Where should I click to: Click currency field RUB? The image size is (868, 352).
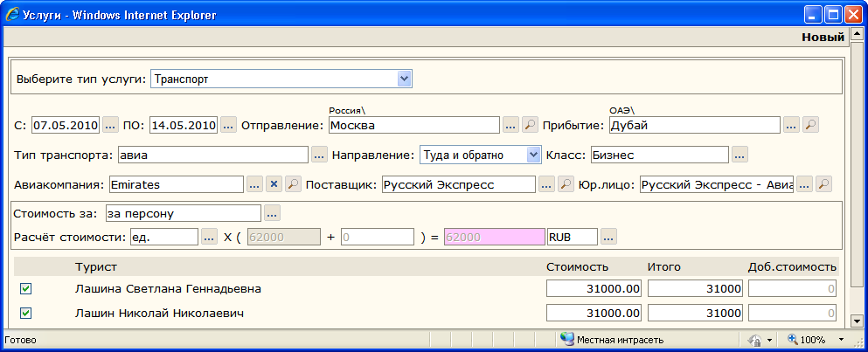tap(572, 237)
